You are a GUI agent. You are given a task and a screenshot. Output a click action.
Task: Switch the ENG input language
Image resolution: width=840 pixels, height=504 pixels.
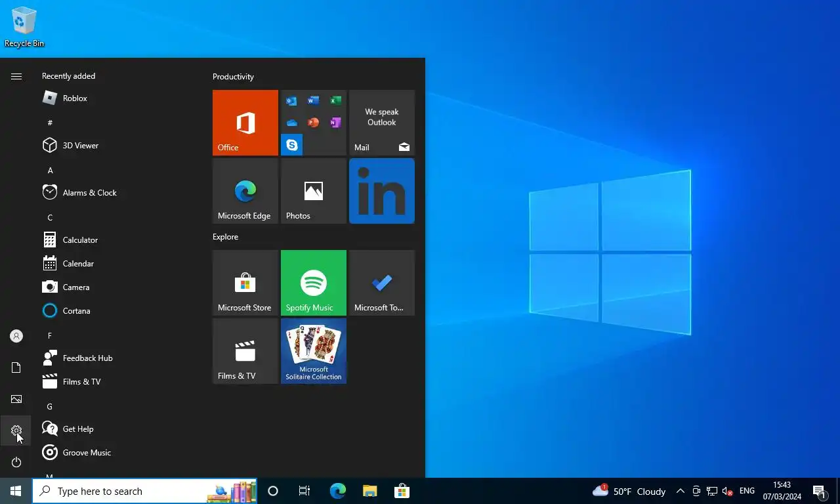747,491
